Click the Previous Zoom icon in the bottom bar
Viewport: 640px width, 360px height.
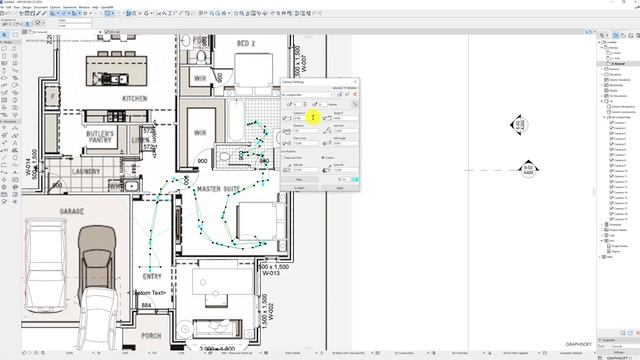pyautogui.click(x=24, y=353)
